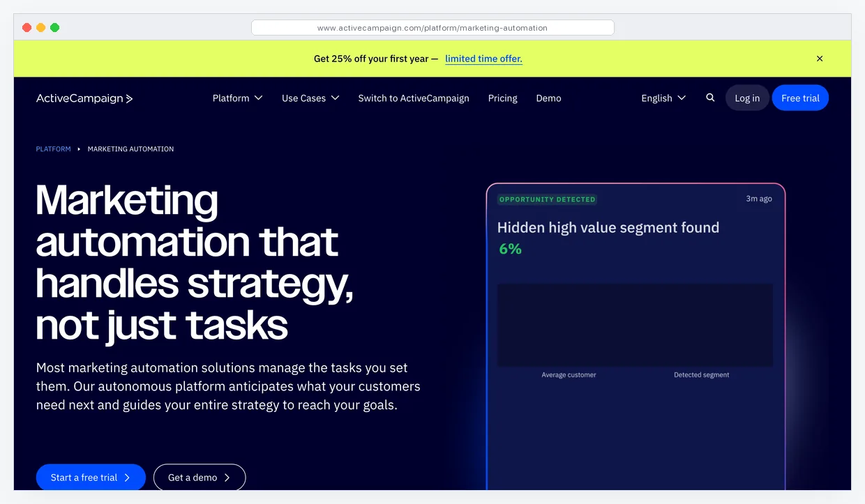This screenshot has height=504, width=865.
Task: Open the ActiveCampaign logo home link
Action: tap(84, 98)
